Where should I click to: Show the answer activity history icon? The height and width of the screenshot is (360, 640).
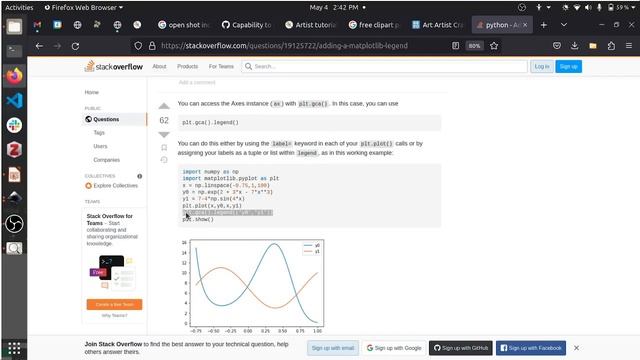[x=164, y=160]
